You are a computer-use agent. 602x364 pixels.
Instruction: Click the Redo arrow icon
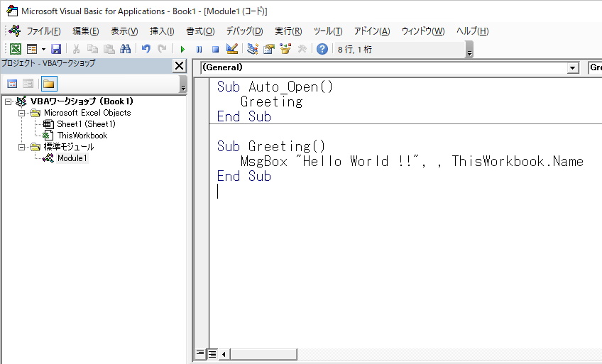(163, 49)
